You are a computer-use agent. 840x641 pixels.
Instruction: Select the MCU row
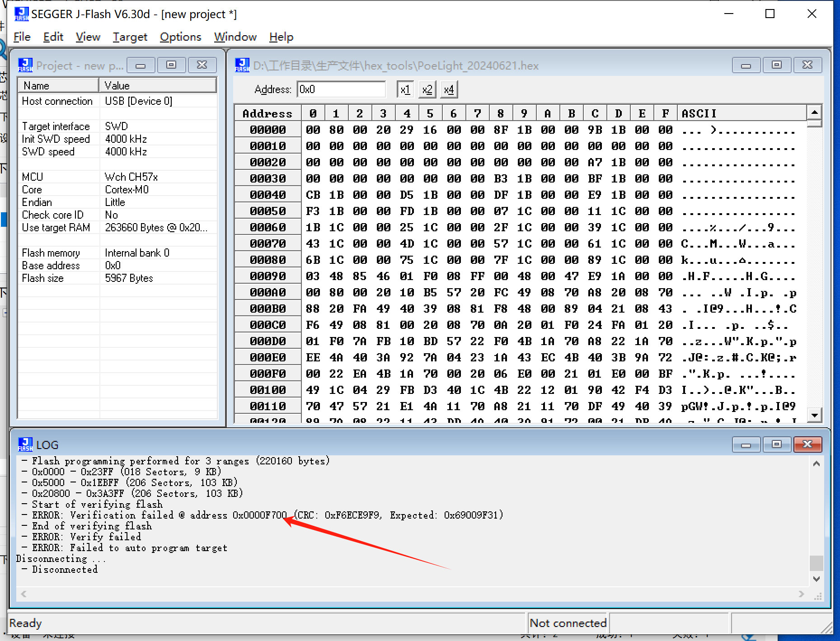click(117, 177)
